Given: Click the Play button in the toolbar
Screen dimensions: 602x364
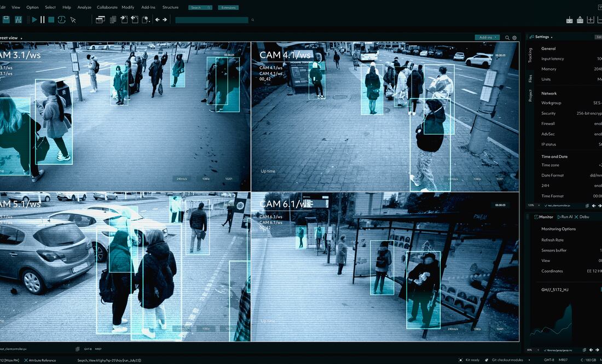Looking at the screenshot, I should tap(34, 20).
